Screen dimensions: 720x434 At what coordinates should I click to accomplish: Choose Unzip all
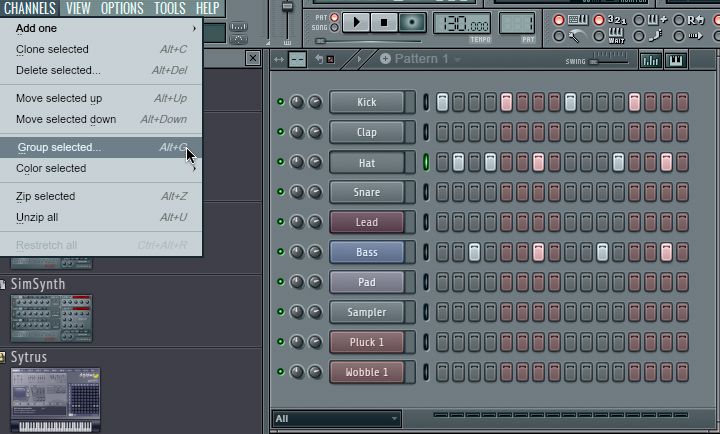tap(101, 217)
